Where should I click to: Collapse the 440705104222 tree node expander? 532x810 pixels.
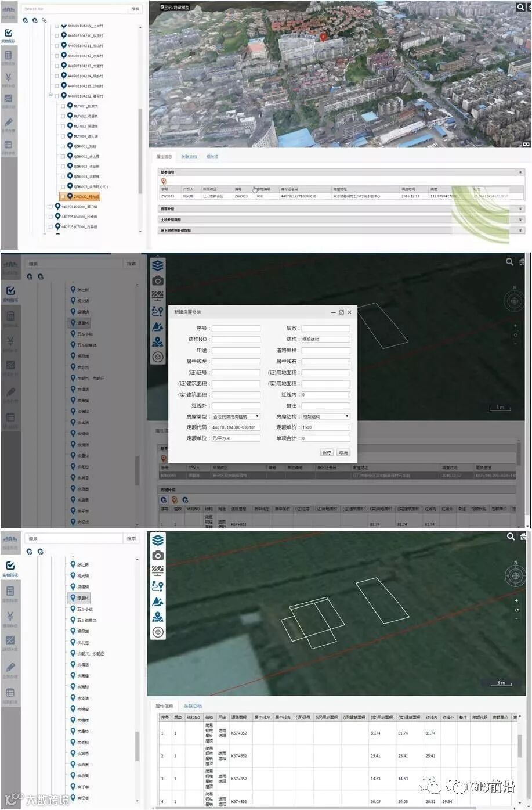coord(50,95)
